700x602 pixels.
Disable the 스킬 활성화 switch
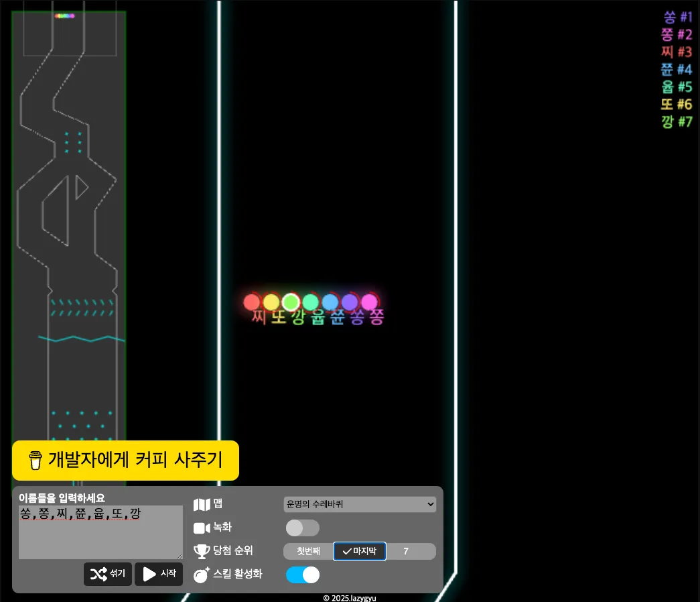click(302, 575)
